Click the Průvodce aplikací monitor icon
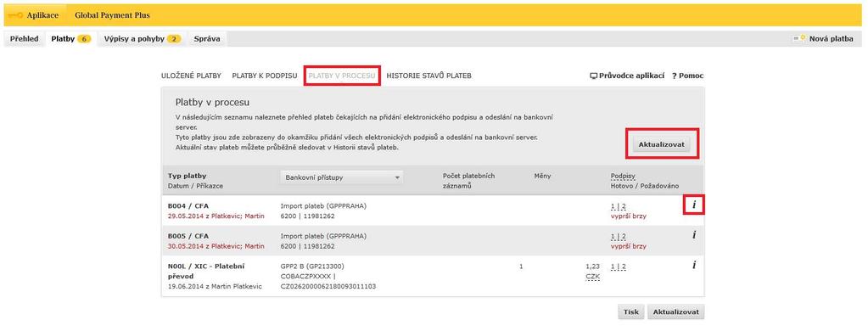The width and height of the screenshot is (868, 331). tap(593, 76)
